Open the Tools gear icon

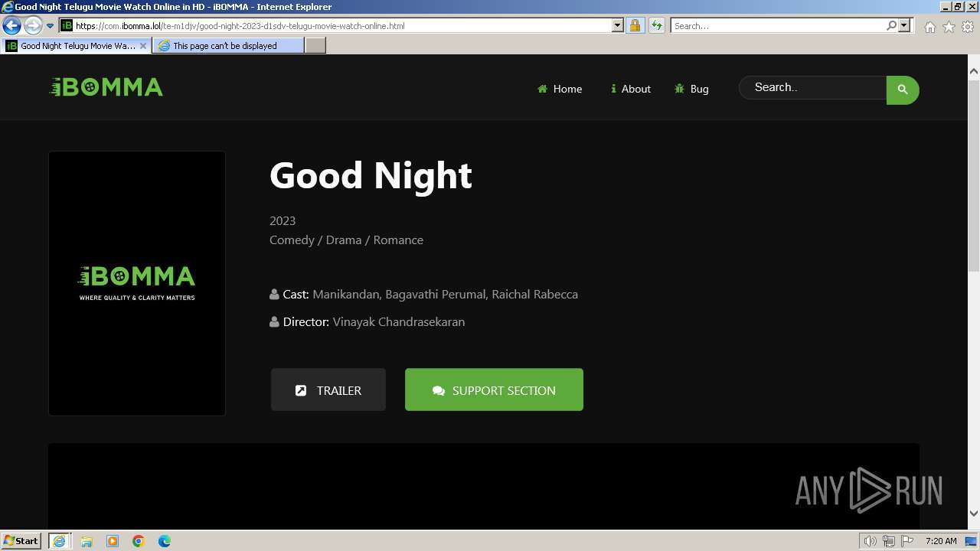click(968, 27)
